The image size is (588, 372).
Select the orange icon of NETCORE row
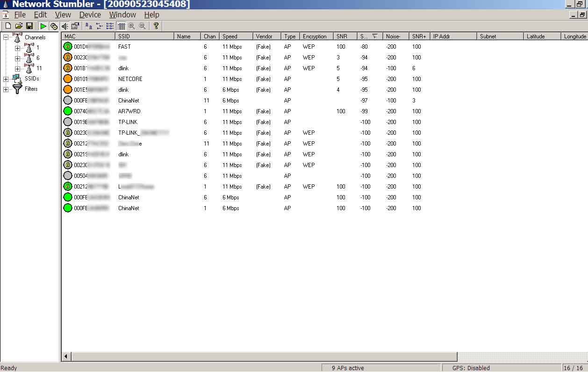pos(68,79)
